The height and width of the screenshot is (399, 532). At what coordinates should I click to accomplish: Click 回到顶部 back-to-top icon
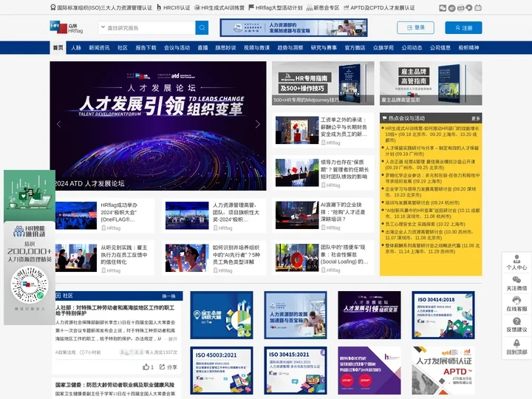click(x=516, y=347)
